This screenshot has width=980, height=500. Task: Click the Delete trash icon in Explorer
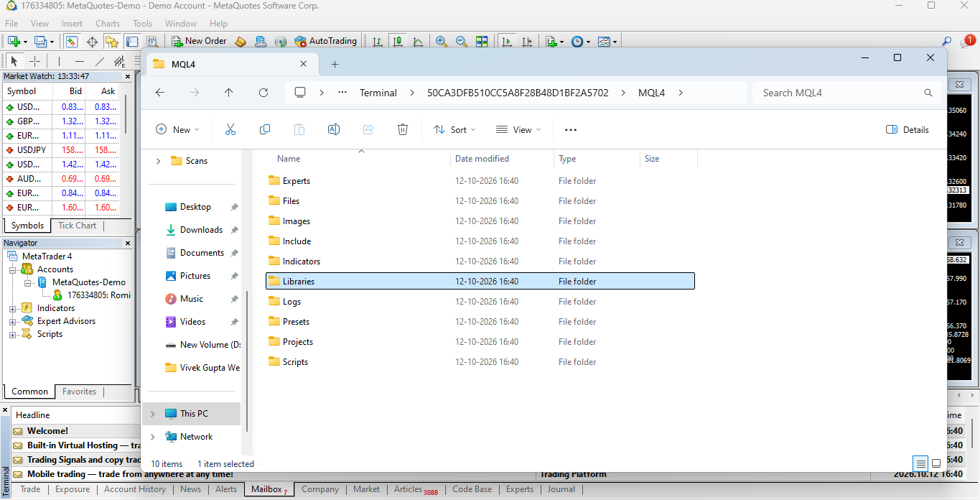click(403, 129)
